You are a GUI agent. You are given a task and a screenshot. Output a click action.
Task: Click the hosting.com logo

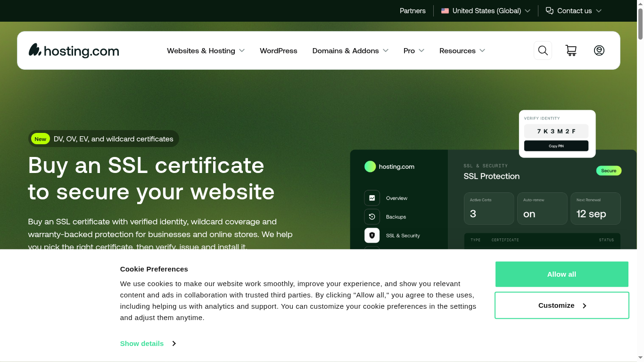click(74, 50)
